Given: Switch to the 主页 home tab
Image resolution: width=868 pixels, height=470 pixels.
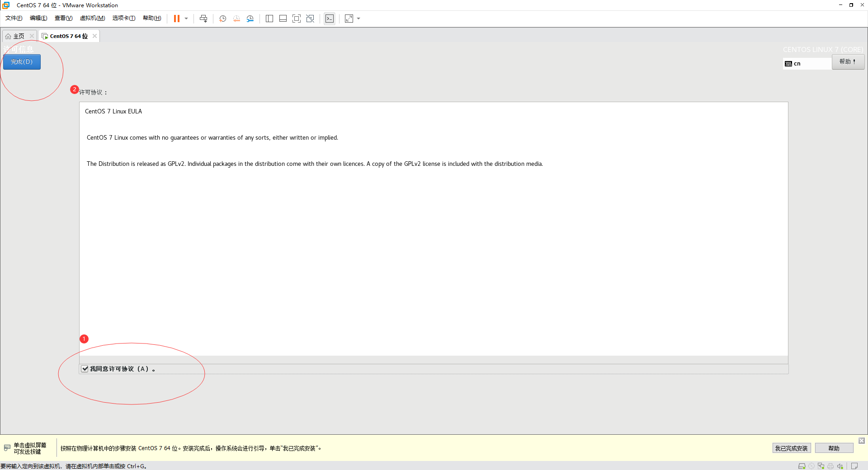Looking at the screenshot, I should point(19,36).
